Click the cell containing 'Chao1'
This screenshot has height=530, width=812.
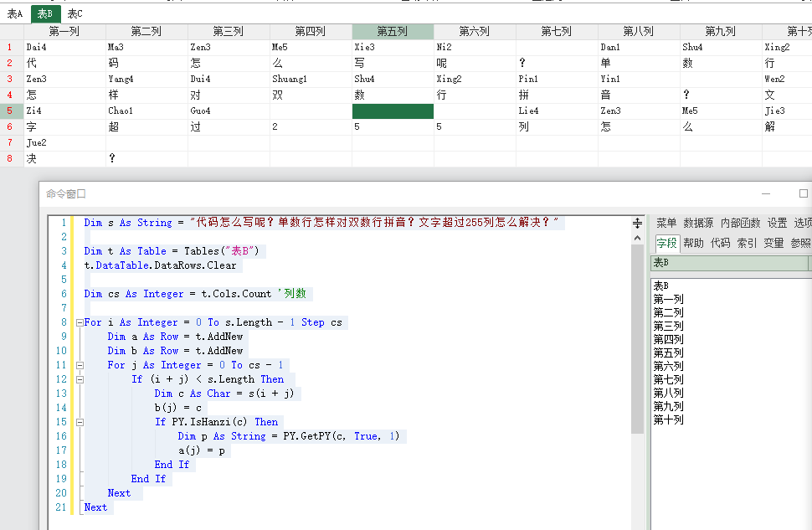point(146,111)
